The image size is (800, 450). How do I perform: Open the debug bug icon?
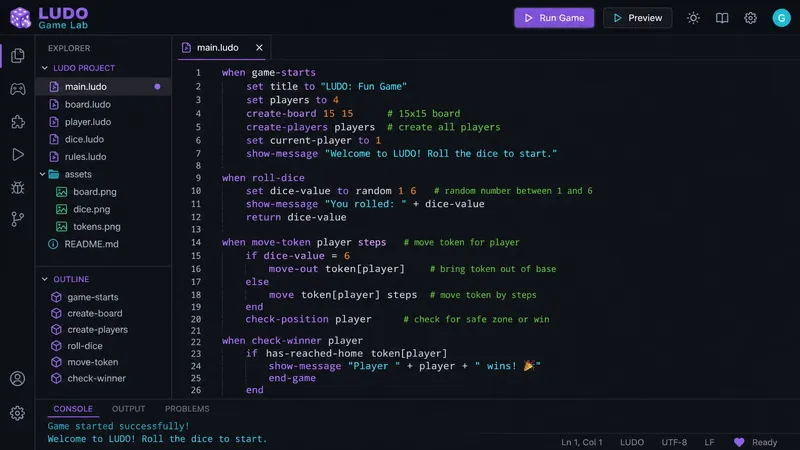[17, 187]
